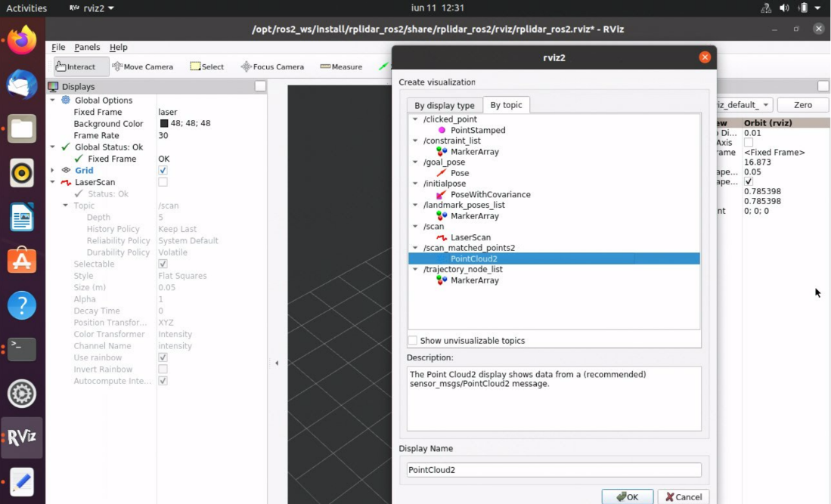Activate the Move Camera tool
This screenshot has height=504, width=831.
(x=142, y=66)
